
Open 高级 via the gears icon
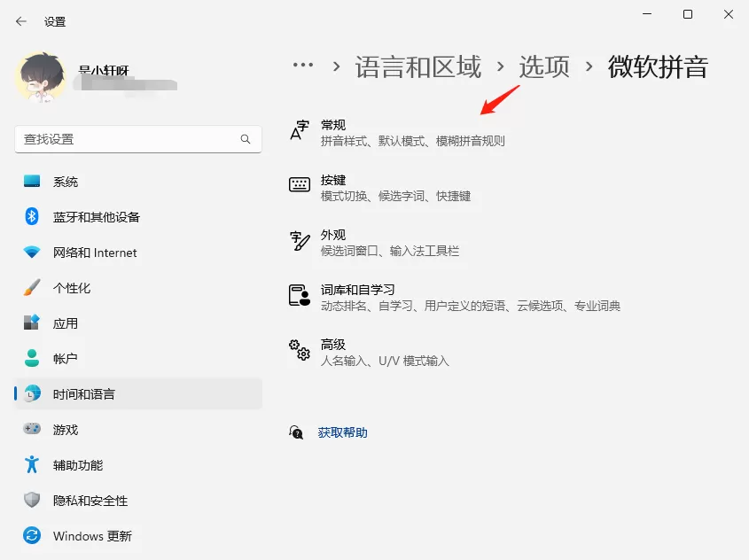(300, 350)
